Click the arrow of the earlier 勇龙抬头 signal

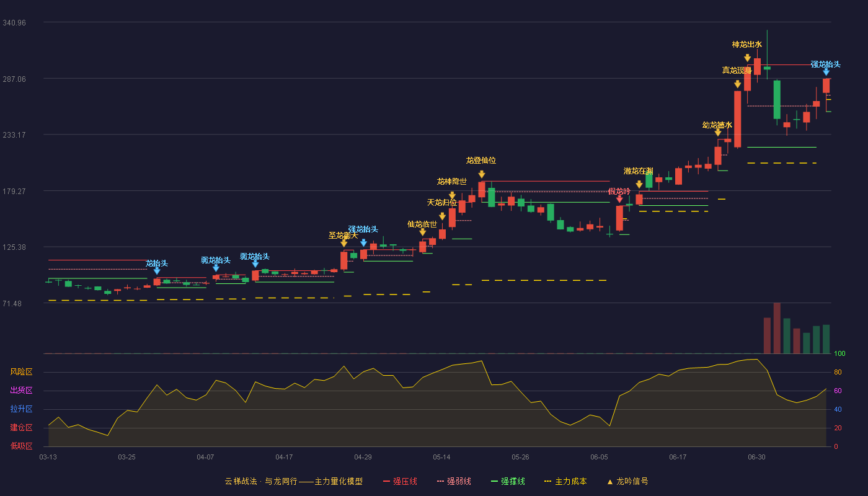click(x=216, y=267)
